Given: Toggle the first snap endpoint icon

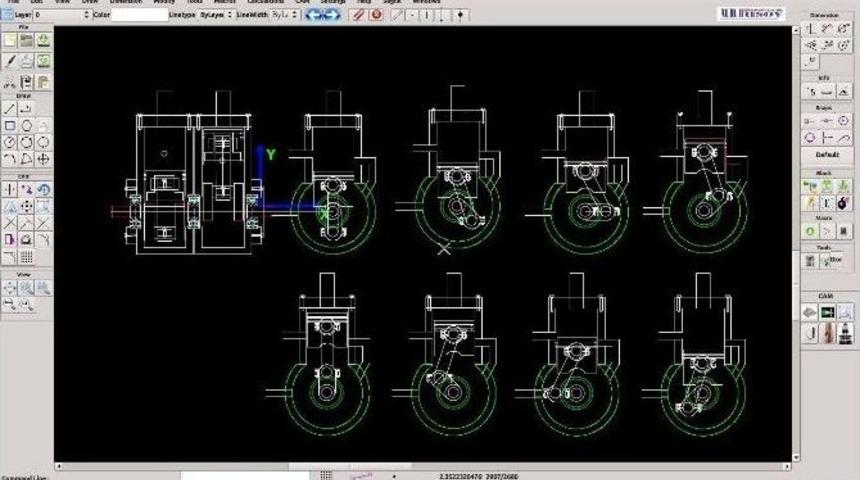Looking at the screenshot, I should click(x=810, y=120).
